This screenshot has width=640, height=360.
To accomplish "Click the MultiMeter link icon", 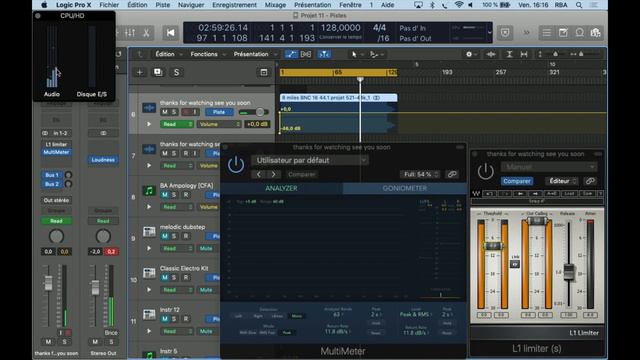I will click(x=452, y=174).
